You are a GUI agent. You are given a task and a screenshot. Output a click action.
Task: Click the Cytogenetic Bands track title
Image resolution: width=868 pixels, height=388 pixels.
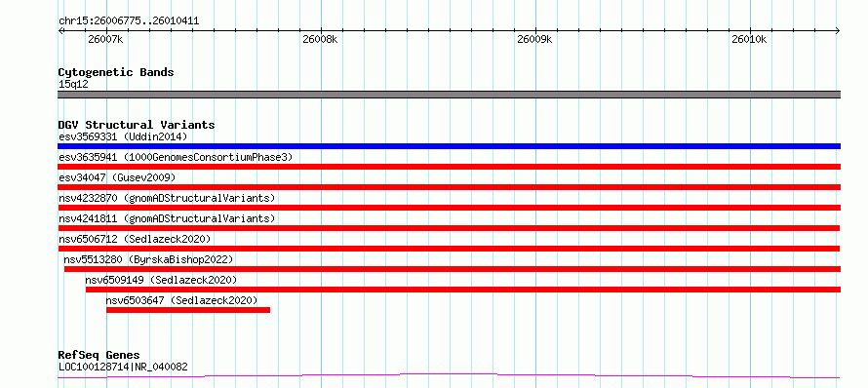click(116, 72)
